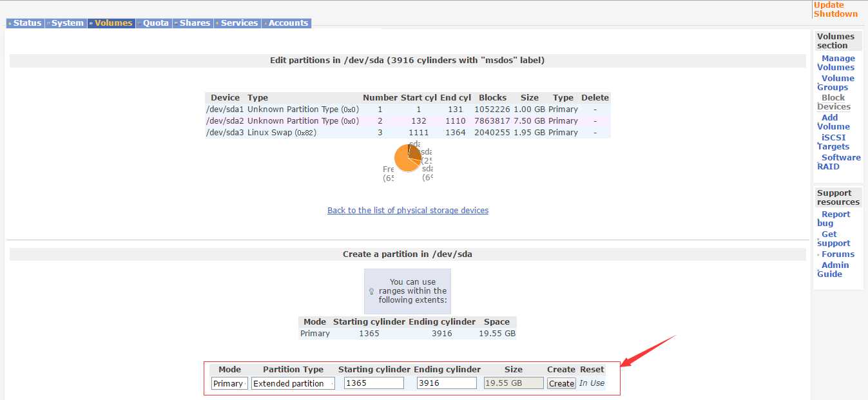Click the Update link
Screen dimensions: 868x400
point(829,5)
